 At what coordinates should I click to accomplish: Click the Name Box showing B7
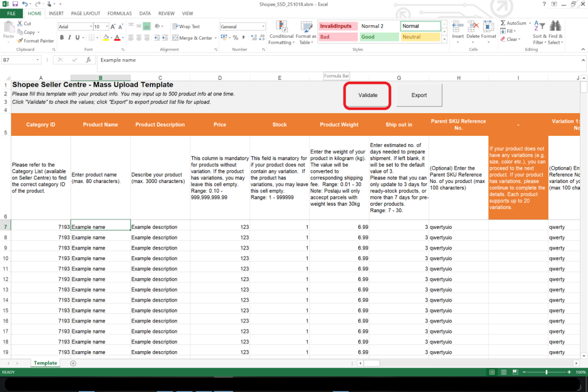[21, 60]
